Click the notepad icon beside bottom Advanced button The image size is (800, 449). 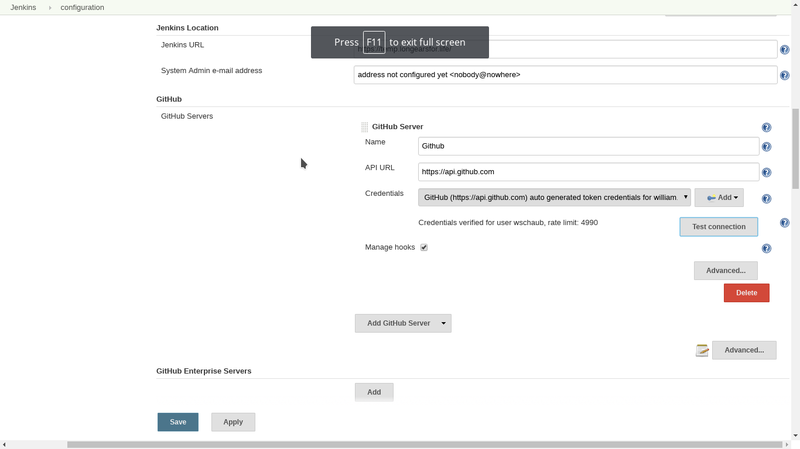[x=702, y=351]
